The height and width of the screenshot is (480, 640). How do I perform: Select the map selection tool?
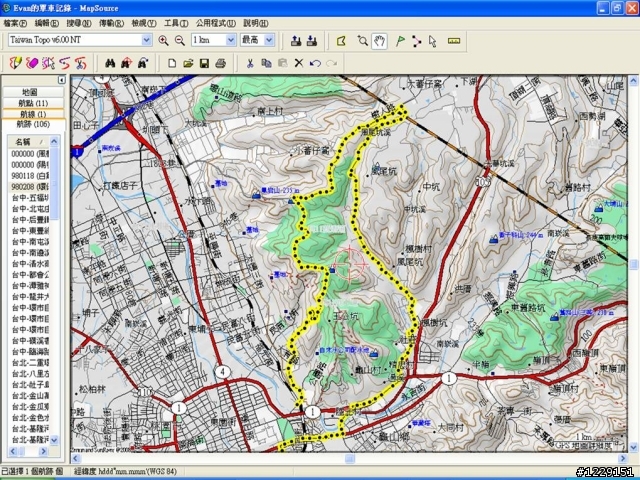pyautogui.click(x=341, y=41)
